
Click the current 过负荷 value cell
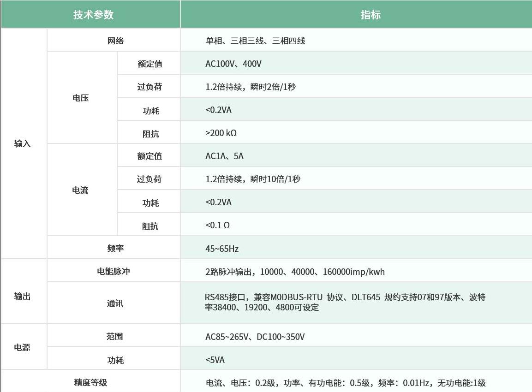(x=253, y=178)
